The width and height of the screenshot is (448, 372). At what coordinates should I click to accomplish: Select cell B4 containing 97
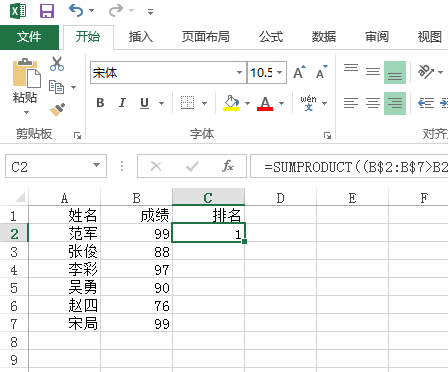pyautogui.click(x=136, y=270)
